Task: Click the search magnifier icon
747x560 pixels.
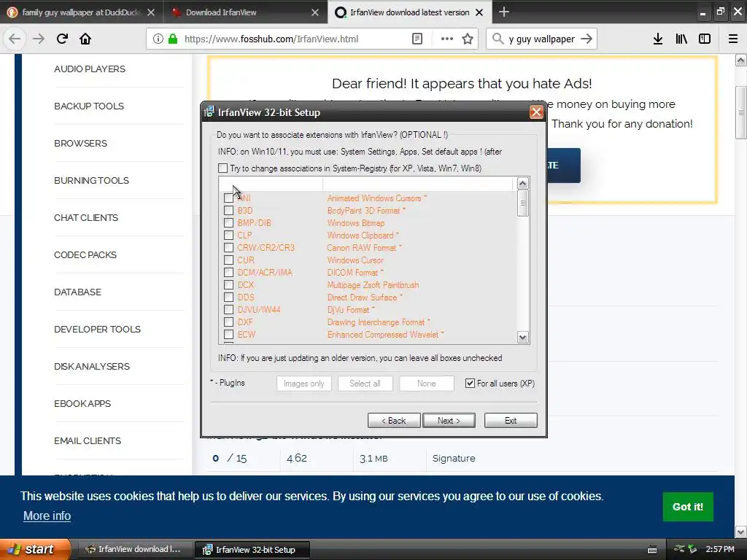Action: [x=498, y=39]
